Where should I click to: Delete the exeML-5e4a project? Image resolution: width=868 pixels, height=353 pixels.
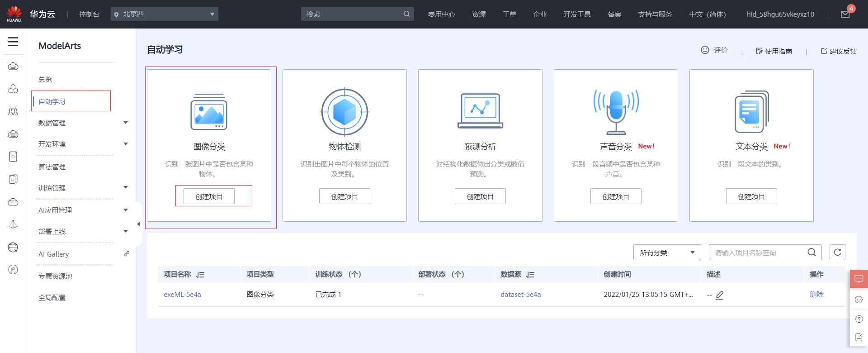coord(816,295)
